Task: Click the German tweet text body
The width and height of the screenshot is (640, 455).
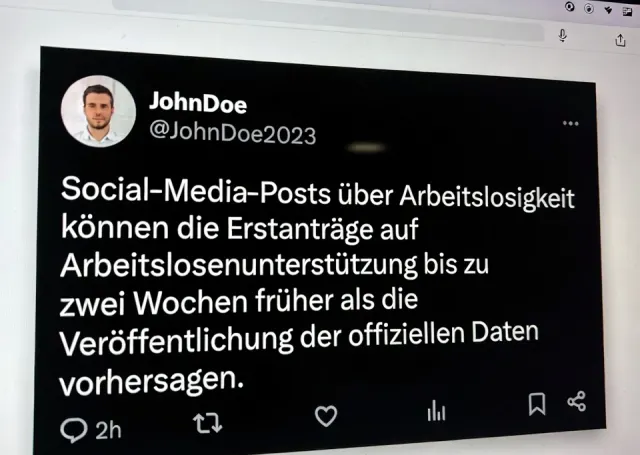Action: point(317,286)
